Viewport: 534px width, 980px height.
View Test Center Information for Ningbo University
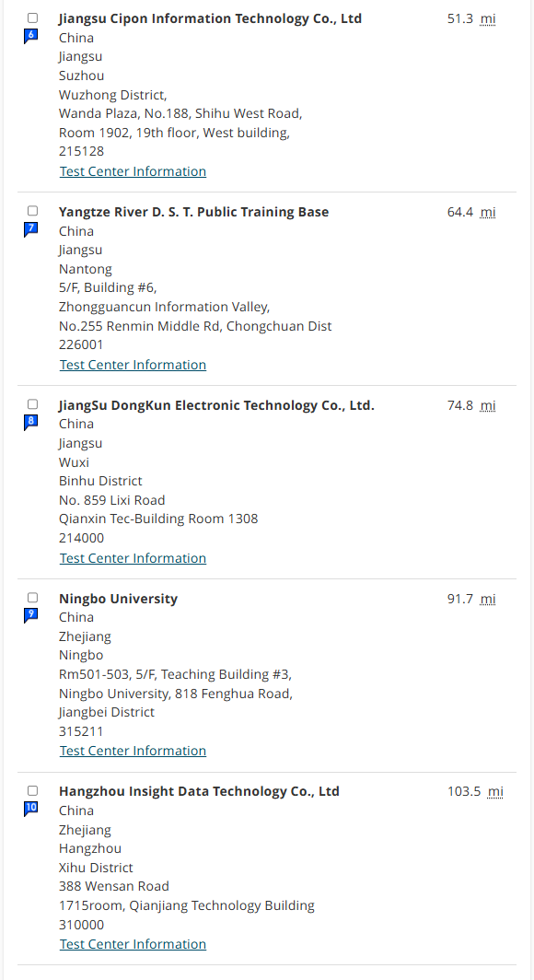(x=133, y=751)
